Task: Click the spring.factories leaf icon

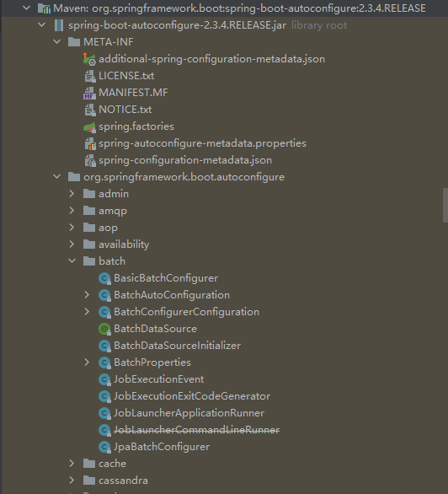Action: (x=89, y=127)
